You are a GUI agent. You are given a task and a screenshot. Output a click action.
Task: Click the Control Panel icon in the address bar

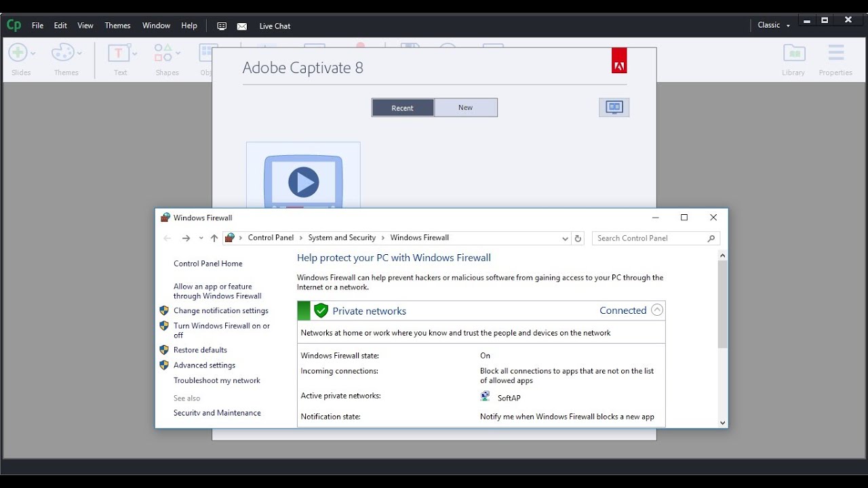(x=229, y=238)
